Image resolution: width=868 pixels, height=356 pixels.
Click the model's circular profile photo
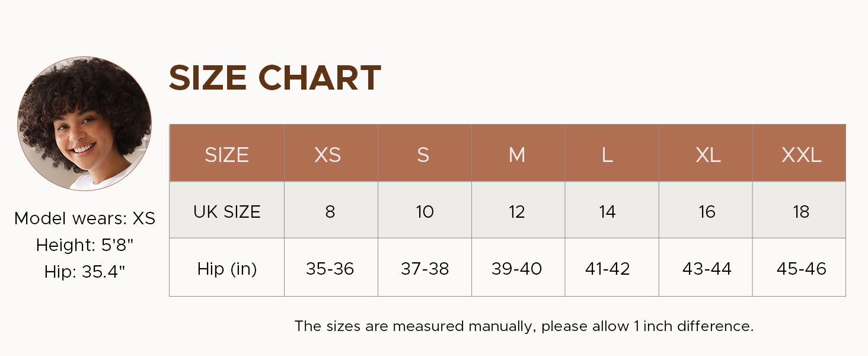[x=84, y=123]
